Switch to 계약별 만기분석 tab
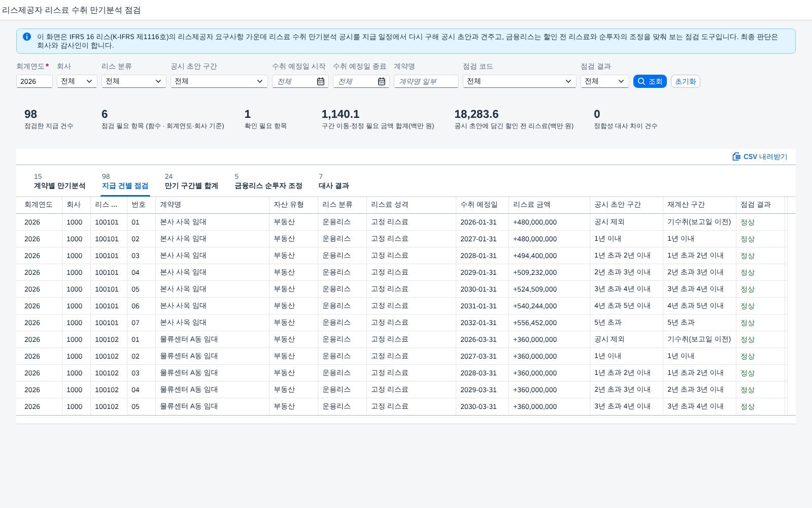 [x=59, y=181]
